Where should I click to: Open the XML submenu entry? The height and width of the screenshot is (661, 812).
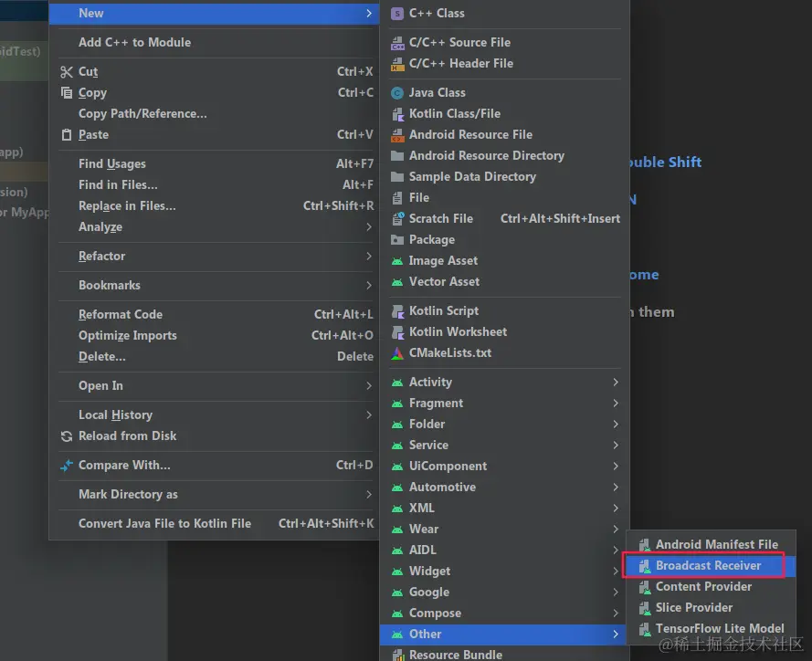click(505, 509)
